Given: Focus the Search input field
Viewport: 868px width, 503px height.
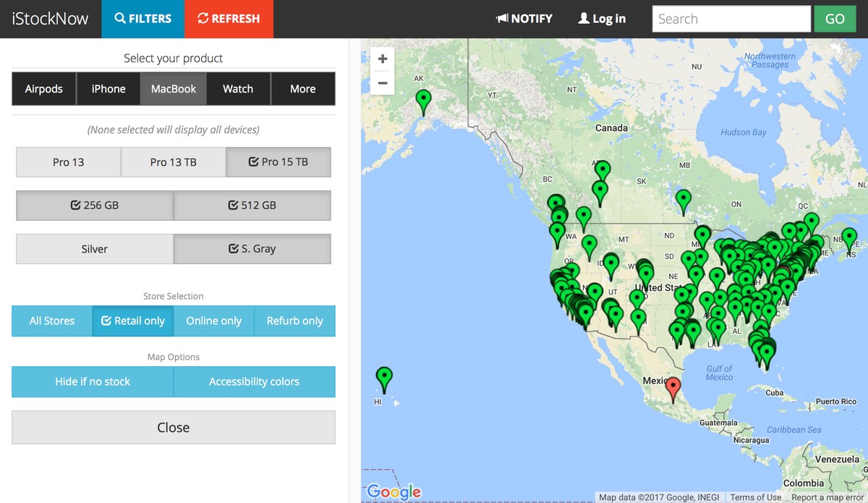Looking at the screenshot, I should (731, 19).
